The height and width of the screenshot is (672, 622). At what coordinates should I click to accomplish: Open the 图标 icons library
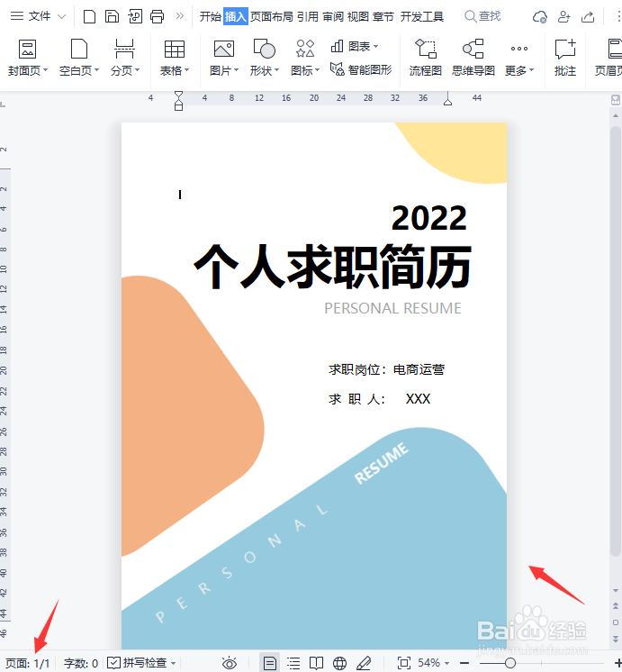coord(305,58)
